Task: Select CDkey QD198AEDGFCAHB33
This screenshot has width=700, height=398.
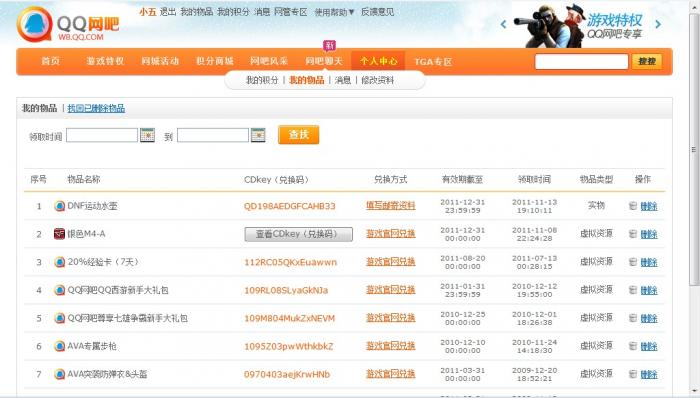Action: point(289,206)
